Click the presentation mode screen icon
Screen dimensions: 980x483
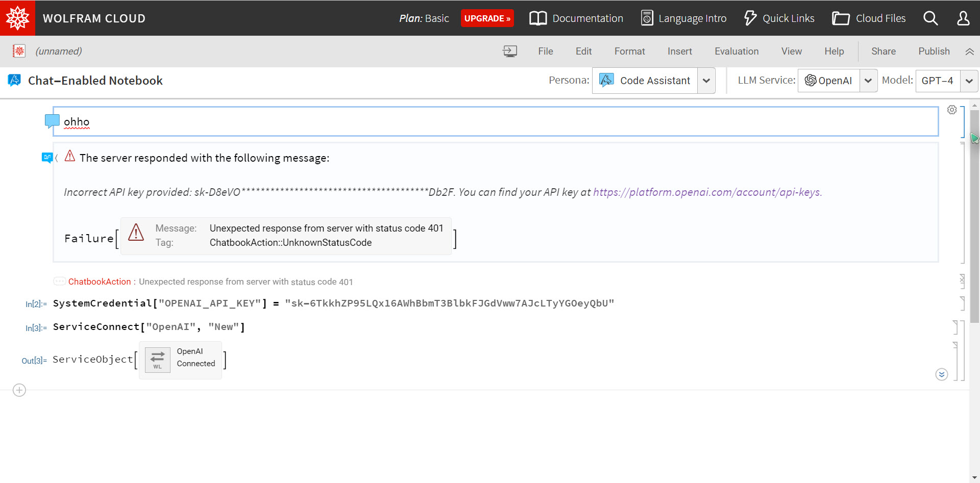(x=510, y=51)
